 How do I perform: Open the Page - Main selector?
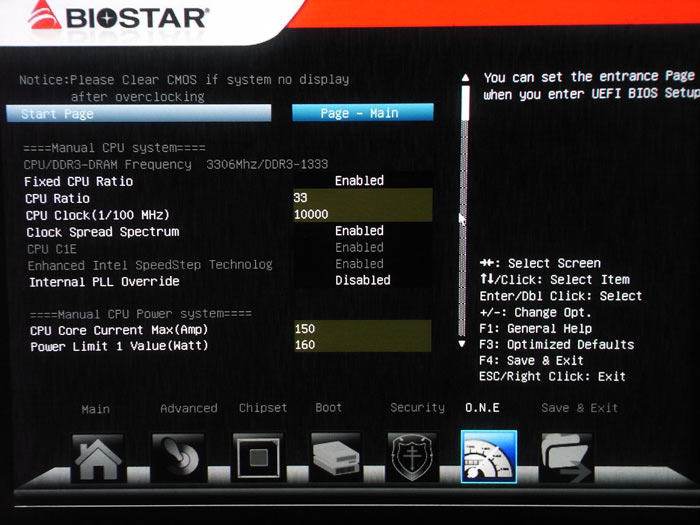(x=362, y=113)
